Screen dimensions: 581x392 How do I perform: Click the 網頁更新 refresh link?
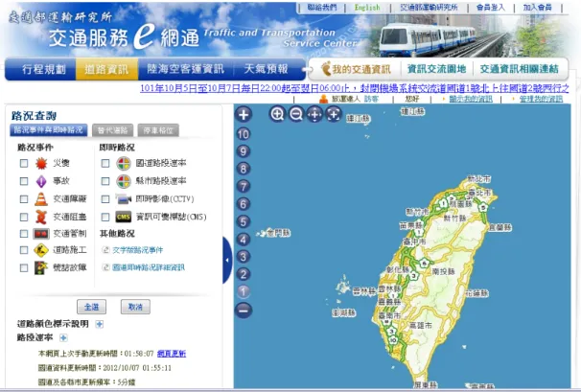pyautogui.click(x=172, y=354)
